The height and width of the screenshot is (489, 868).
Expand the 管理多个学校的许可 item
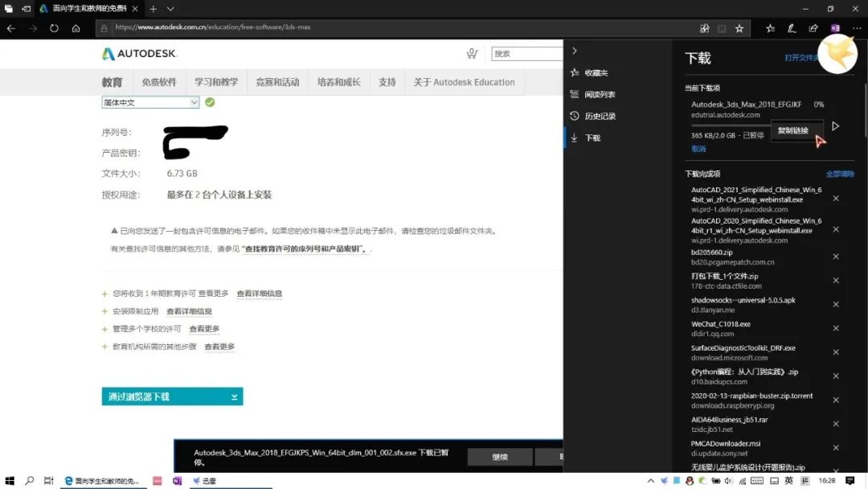[x=104, y=330]
